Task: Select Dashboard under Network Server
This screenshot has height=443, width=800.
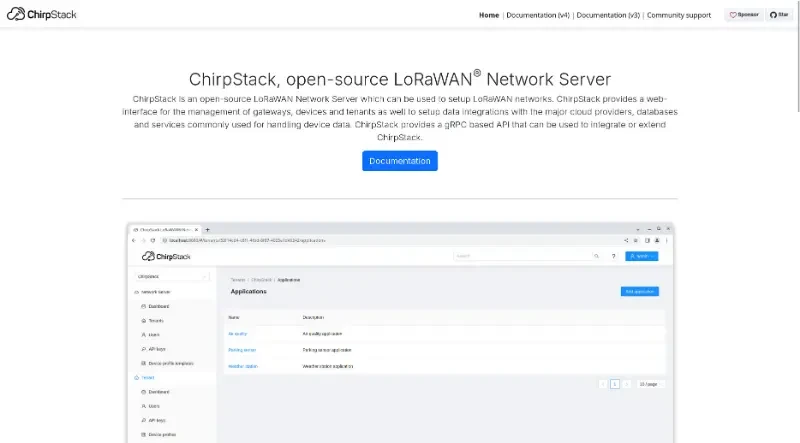Action: 155,306
